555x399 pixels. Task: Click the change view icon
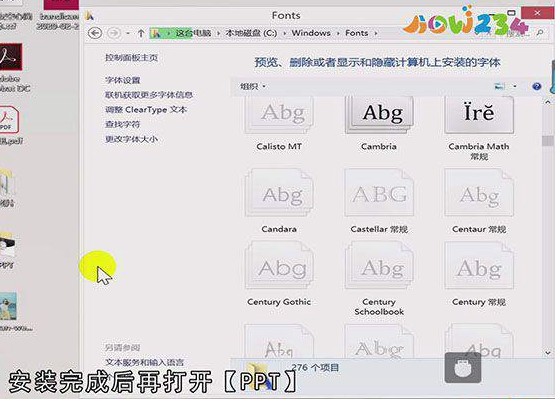[499, 86]
